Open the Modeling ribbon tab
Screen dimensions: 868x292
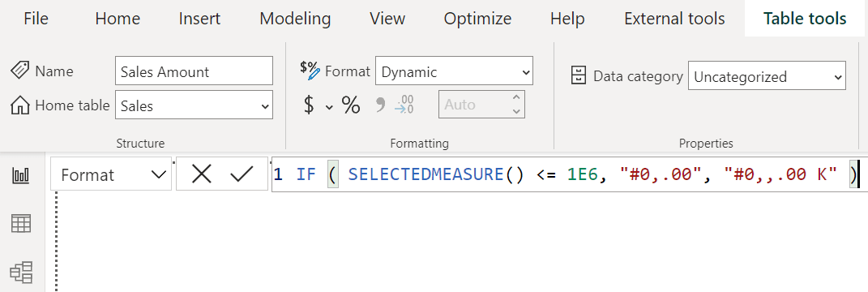coord(295,19)
